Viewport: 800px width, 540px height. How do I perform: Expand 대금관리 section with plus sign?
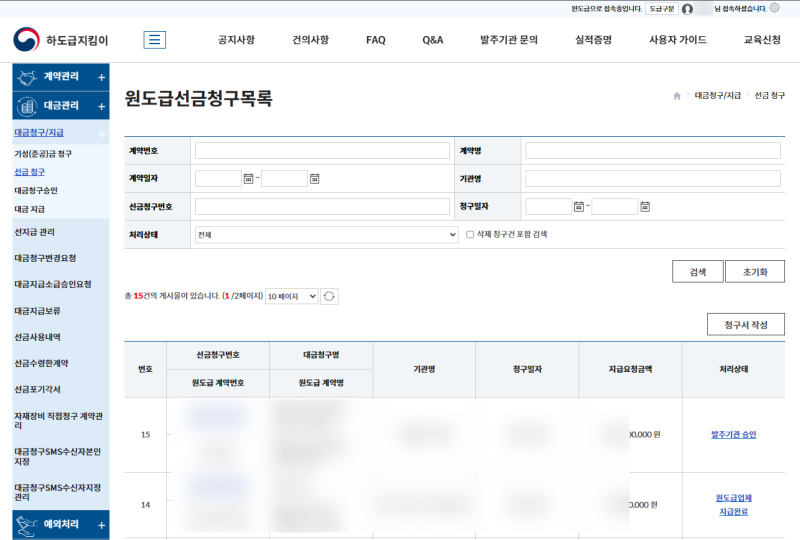[102, 106]
